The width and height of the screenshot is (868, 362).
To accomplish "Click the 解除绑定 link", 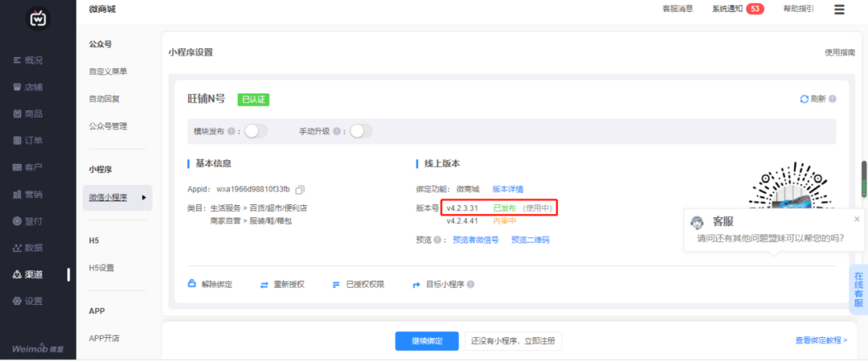I will 217,285.
